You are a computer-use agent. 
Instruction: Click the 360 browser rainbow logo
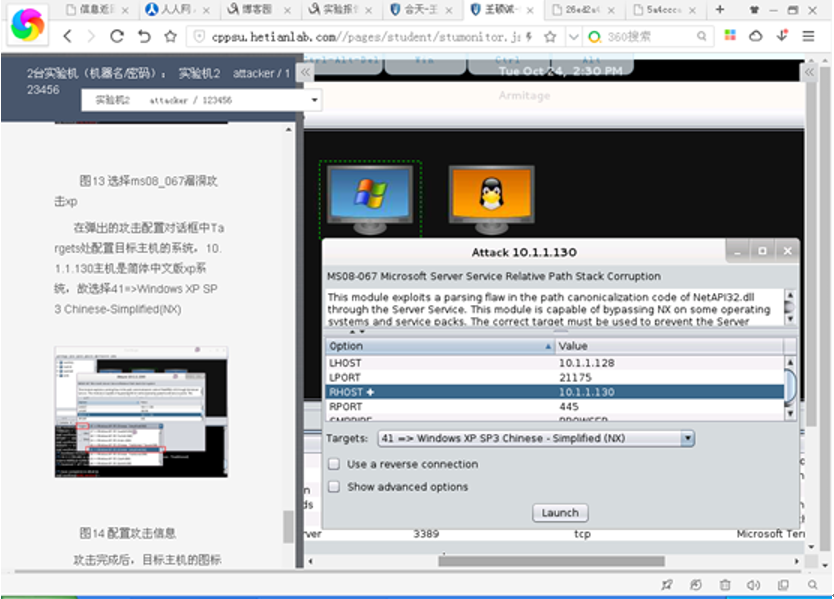[28, 25]
